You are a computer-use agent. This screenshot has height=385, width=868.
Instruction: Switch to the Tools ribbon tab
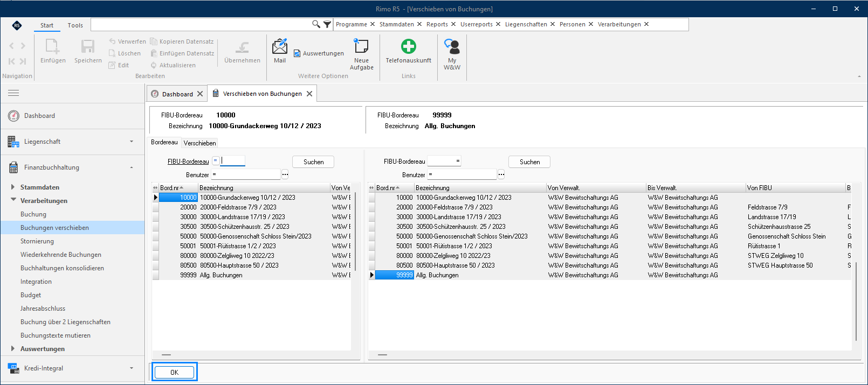pyautogui.click(x=75, y=25)
